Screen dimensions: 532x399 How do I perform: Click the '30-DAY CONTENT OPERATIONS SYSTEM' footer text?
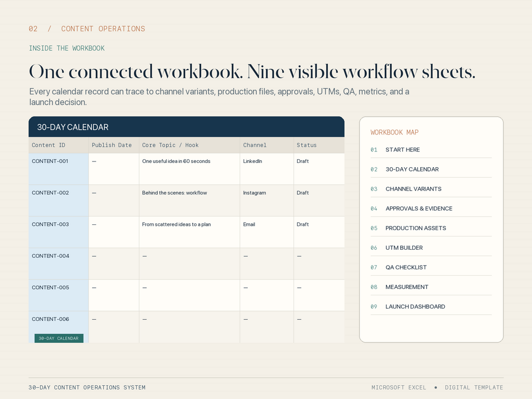(x=87, y=387)
